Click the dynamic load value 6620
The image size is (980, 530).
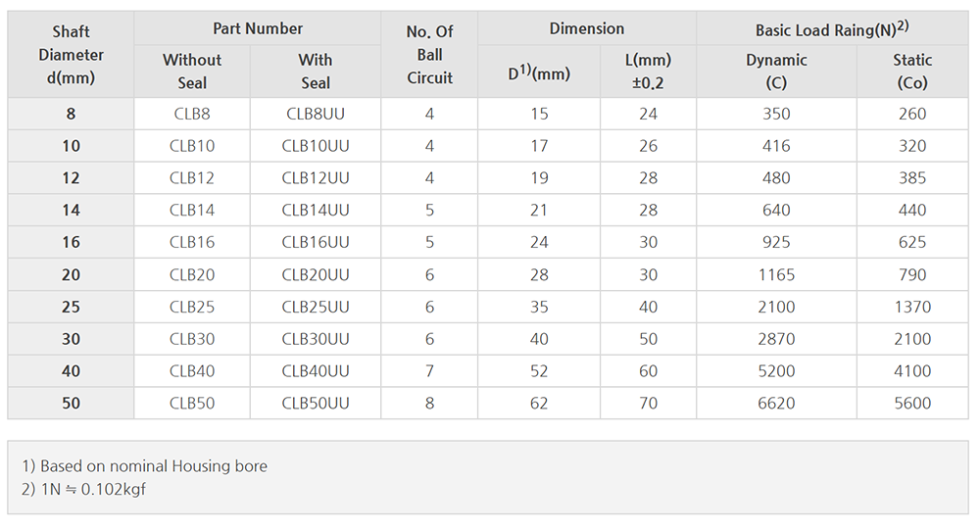776,403
